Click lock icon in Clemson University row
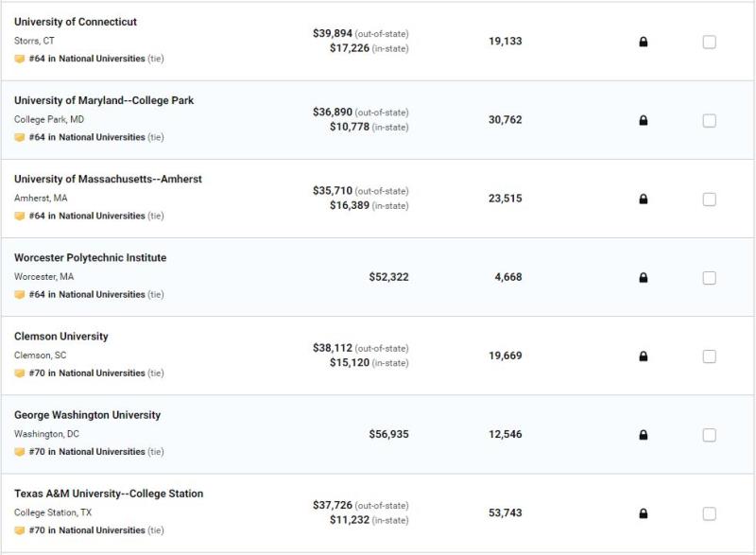This screenshot has height=555, width=756. tap(644, 356)
